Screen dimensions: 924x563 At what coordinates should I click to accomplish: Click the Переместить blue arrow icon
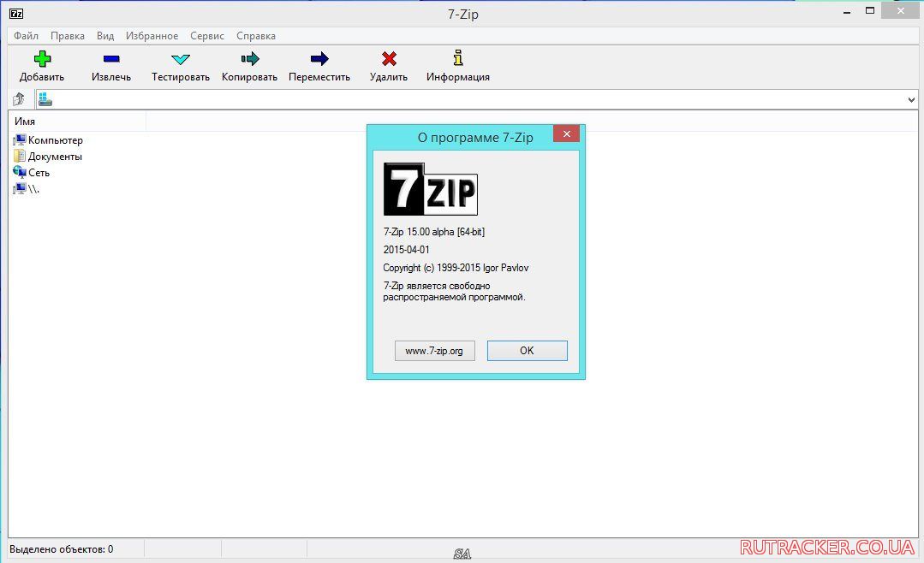[319, 58]
